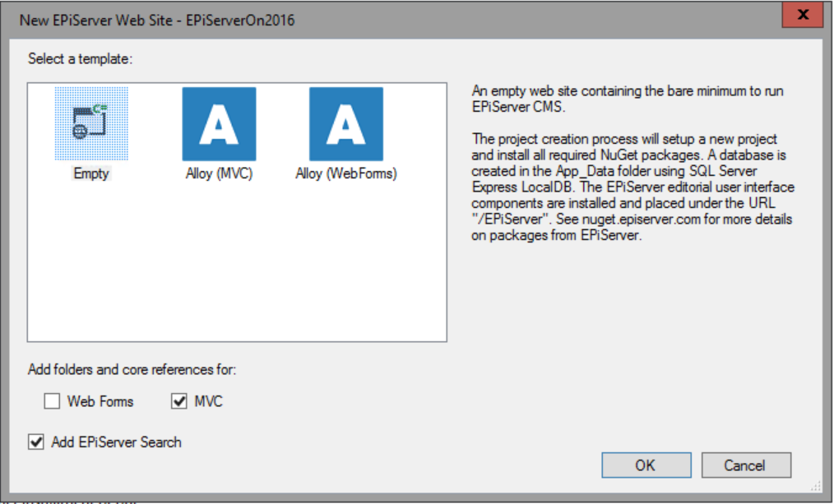Click the "Select a template:" label
The image size is (834, 504).
[80, 60]
